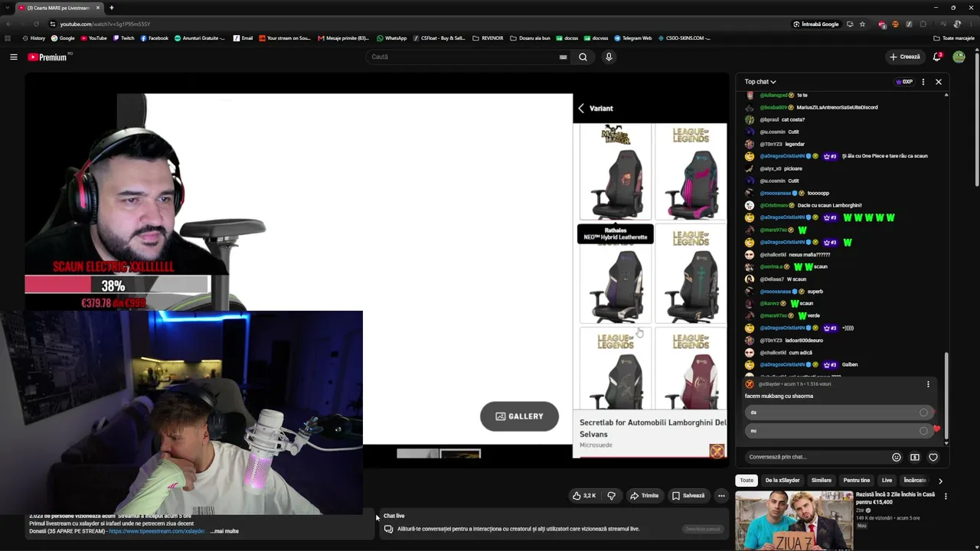Dislike the video with thumbs down
The image size is (980, 551).
tap(611, 496)
